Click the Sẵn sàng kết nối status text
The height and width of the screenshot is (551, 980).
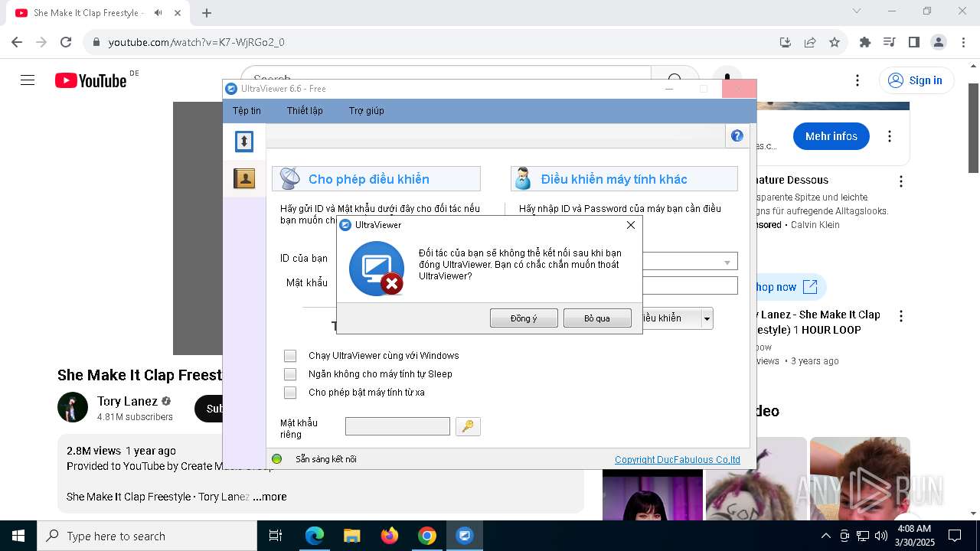click(326, 459)
